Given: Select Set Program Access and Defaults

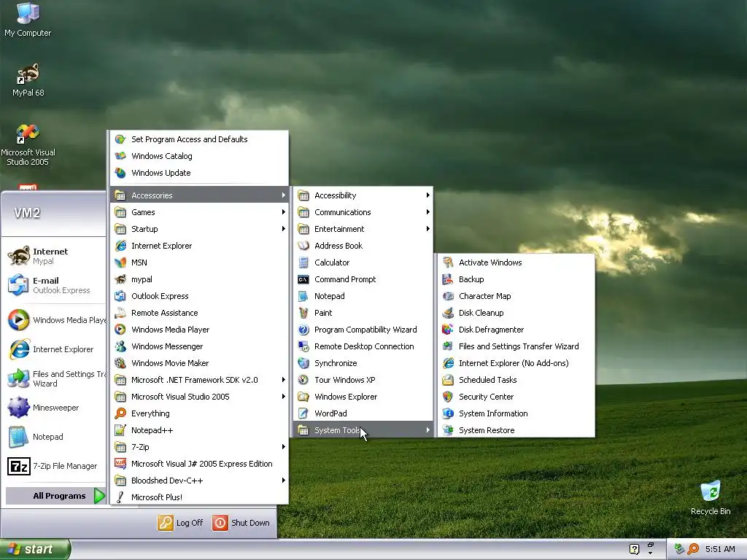Looking at the screenshot, I should point(200,139).
